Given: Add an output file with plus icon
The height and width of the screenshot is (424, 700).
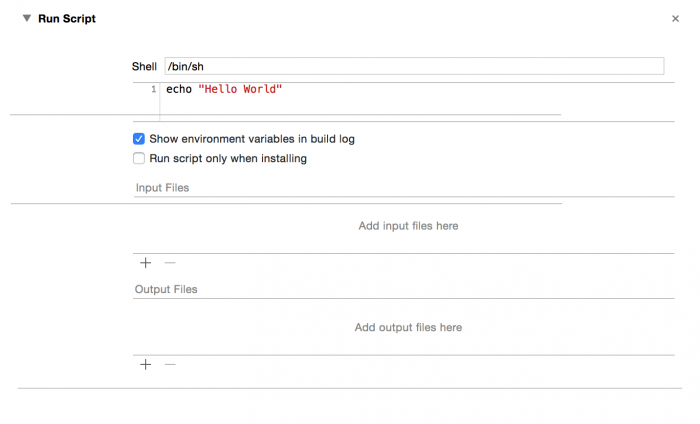Looking at the screenshot, I should [x=145, y=365].
